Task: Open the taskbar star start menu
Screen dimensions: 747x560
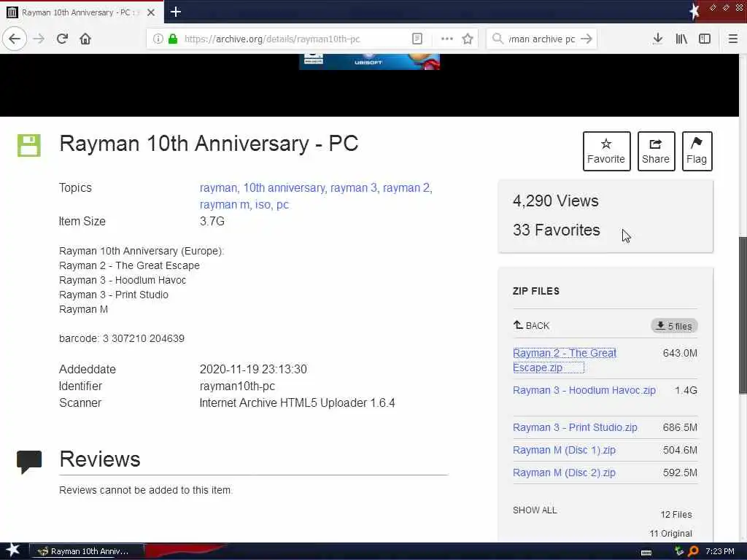Action: 13,551
